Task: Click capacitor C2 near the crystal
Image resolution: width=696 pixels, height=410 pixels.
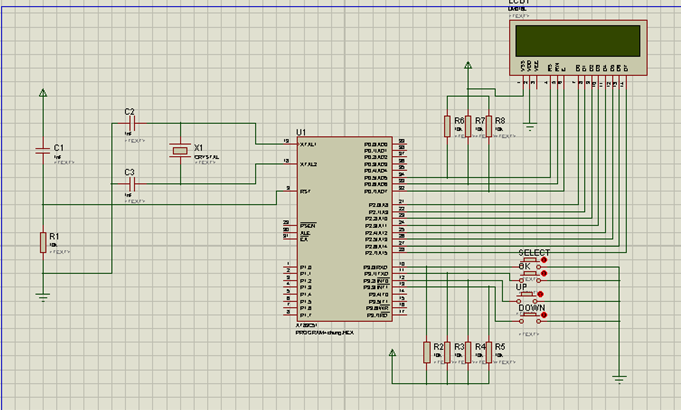Action: tap(134, 123)
